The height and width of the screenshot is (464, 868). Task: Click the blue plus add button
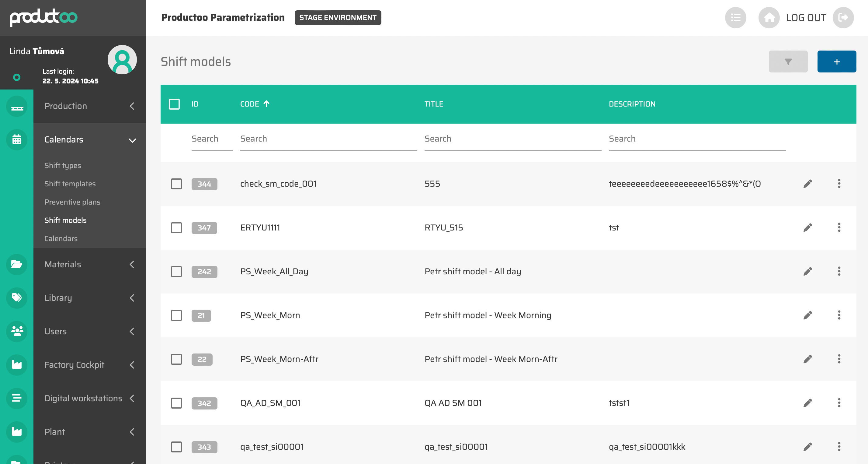(836, 62)
